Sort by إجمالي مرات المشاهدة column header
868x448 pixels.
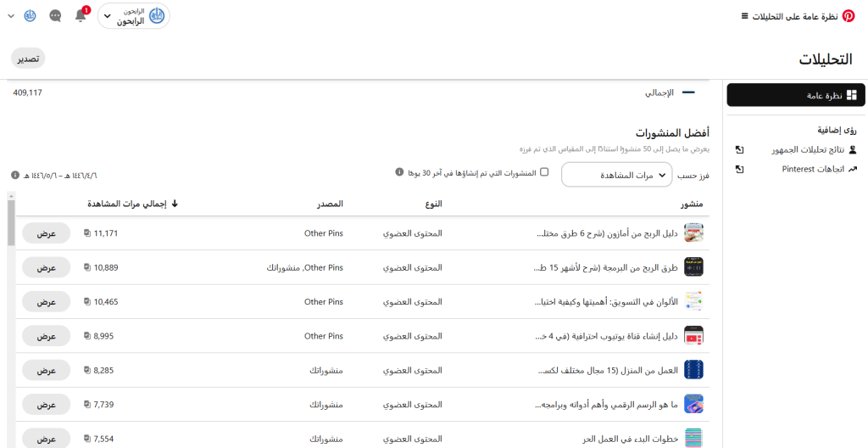click(132, 204)
